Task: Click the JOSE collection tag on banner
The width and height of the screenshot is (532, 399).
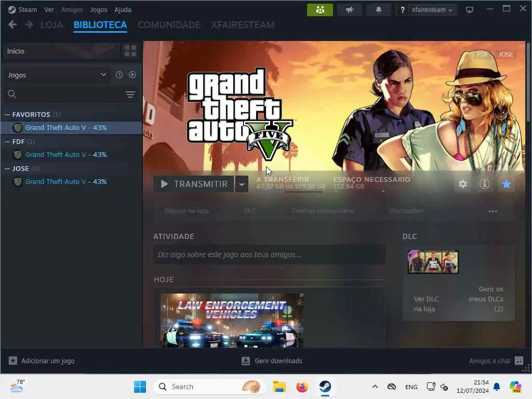Action: click(x=506, y=54)
